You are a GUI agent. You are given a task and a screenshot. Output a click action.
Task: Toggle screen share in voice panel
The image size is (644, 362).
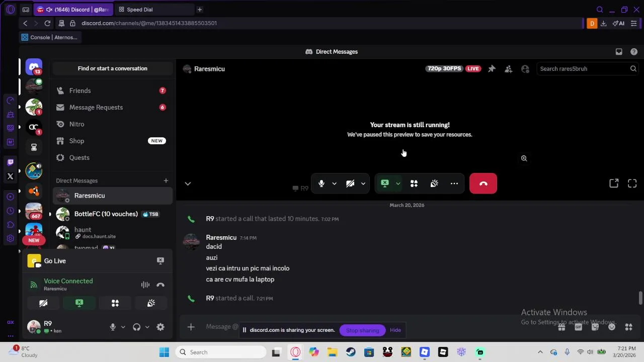click(x=79, y=303)
